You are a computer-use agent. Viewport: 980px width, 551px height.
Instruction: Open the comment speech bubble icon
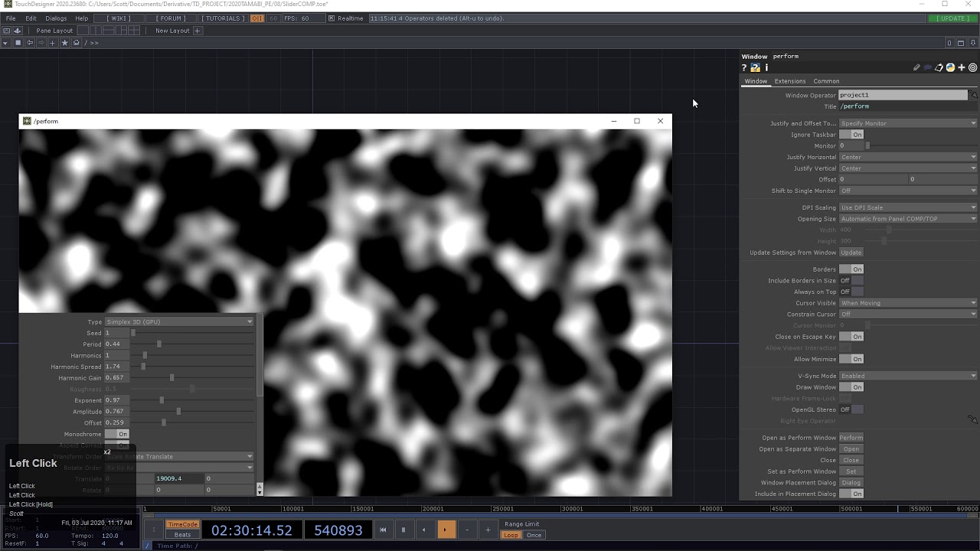tap(927, 67)
